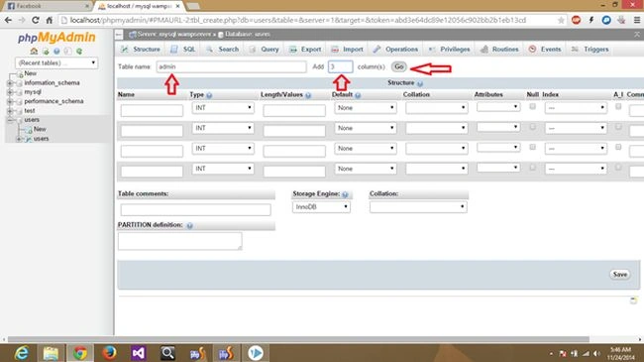Tick the first row Null checkbox
This screenshot has width=644, height=362.
click(532, 106)
